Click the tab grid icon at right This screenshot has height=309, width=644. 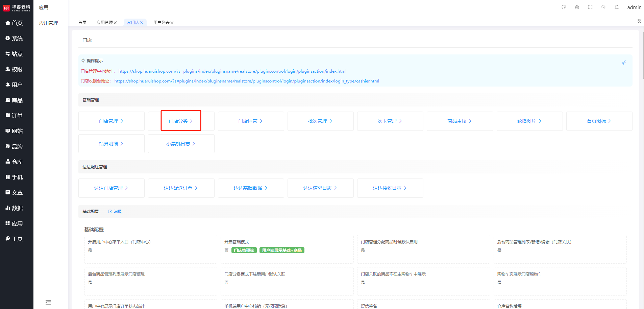(x=639, y=21)
